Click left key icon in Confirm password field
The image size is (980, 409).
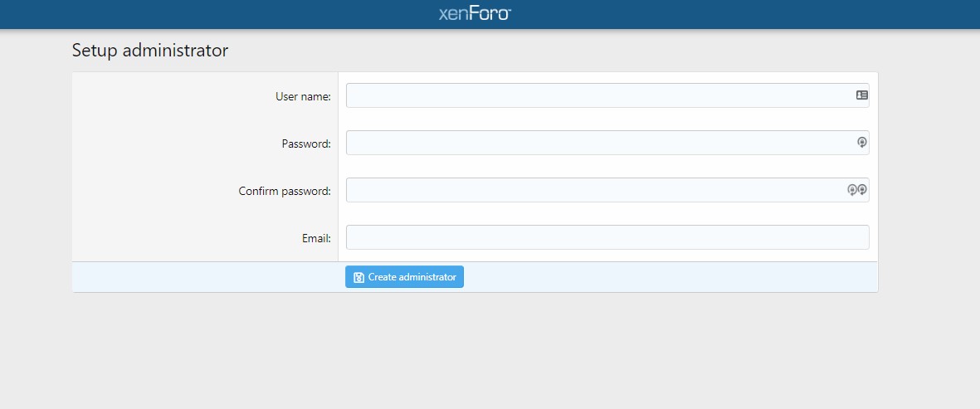(x=851, y=190)
